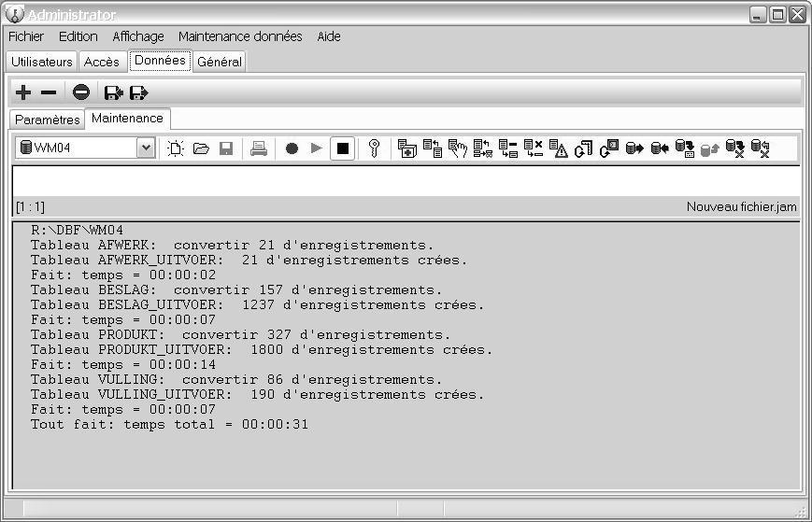Click the database down arrow with X icon
The height and width of the screenshot is (522, 812).
pyautogui.click(x=734, y=148)
